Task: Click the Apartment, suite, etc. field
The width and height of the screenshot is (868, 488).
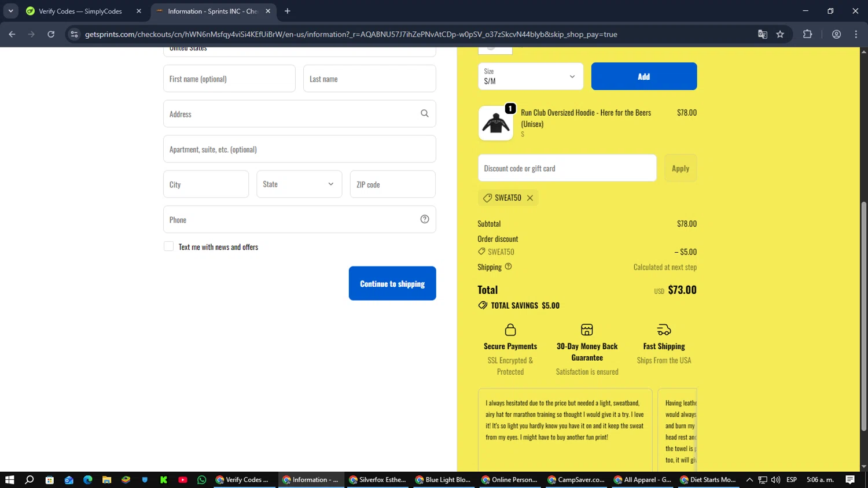Action: 300,149
